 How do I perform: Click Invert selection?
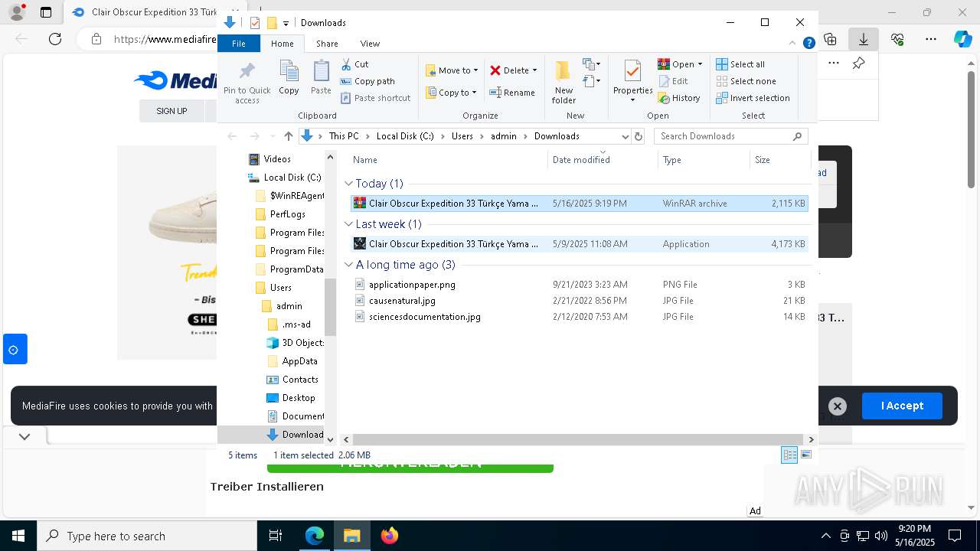point(753,98)
